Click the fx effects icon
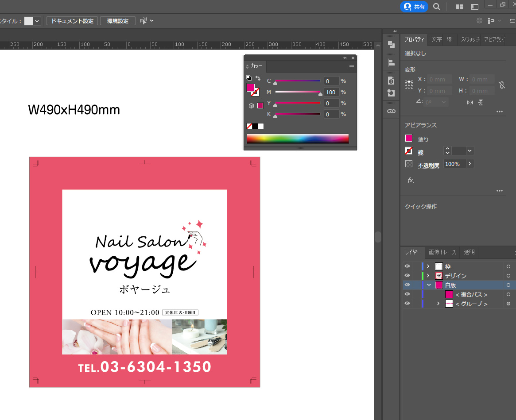 click(411, 180)
